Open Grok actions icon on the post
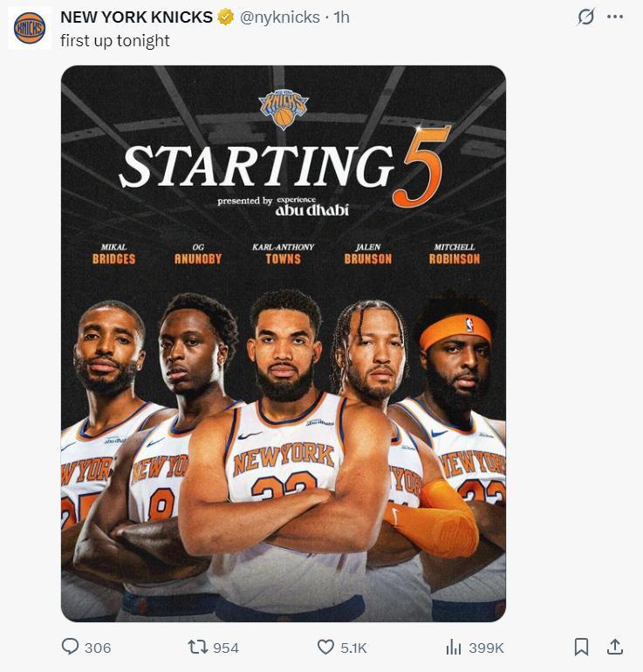This screenshot has width=643, height=672. [x=586, y=17]
